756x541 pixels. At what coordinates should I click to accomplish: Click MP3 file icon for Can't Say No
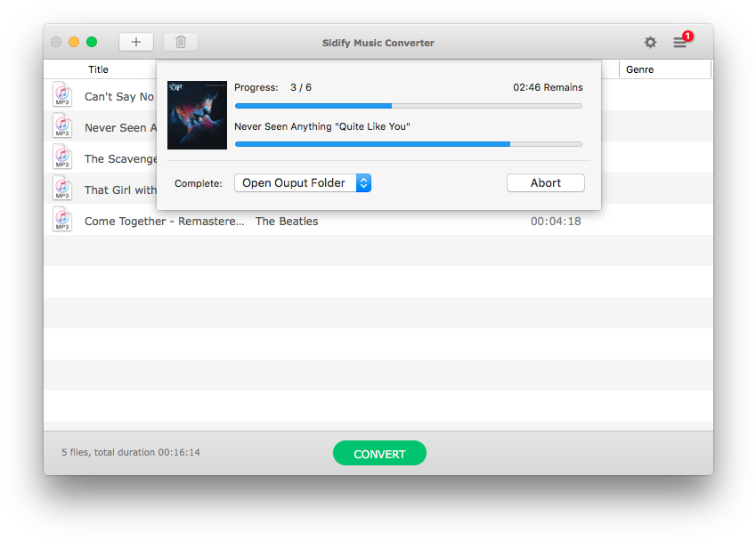[62, 94]
